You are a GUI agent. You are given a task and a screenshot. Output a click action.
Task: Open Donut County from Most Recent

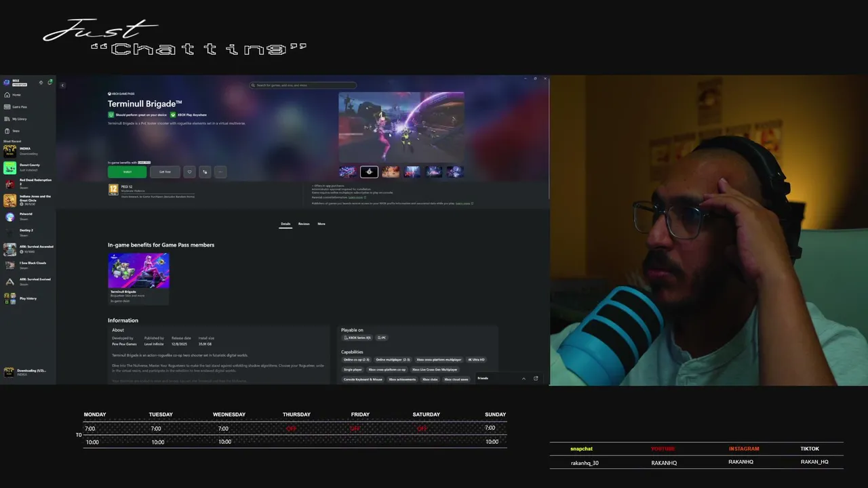tap(27, 167)
